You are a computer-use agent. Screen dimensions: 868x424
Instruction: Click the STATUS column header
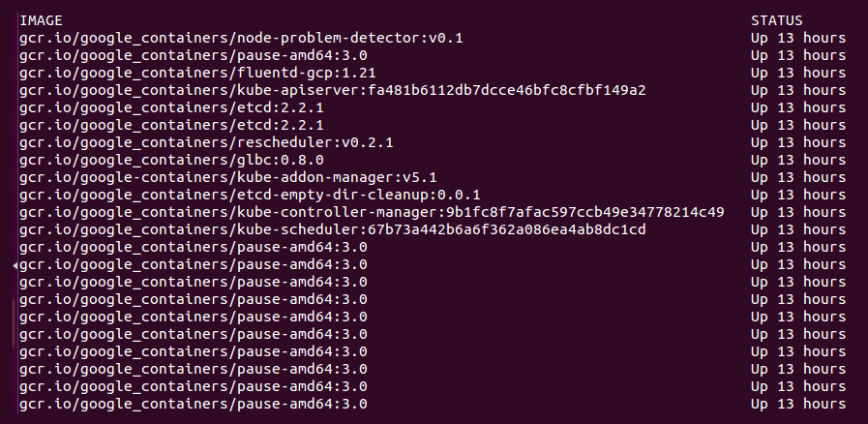coord(776,21)
